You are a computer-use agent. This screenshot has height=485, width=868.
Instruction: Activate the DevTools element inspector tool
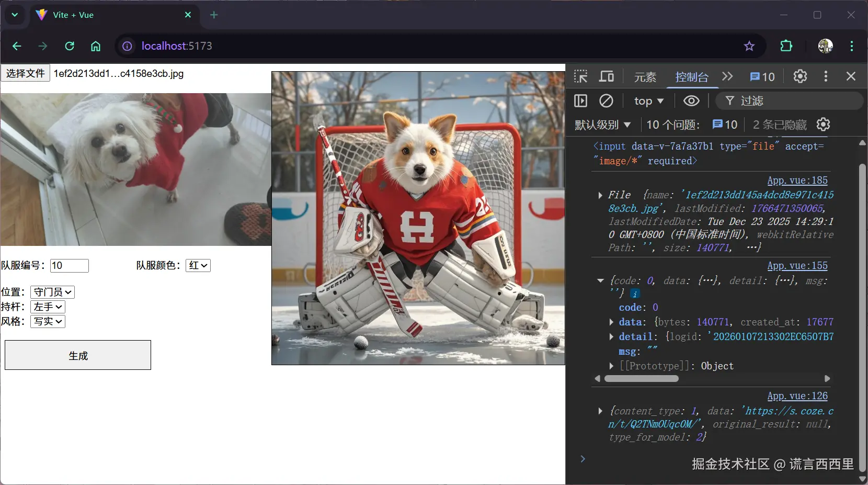tap(581, 76)
